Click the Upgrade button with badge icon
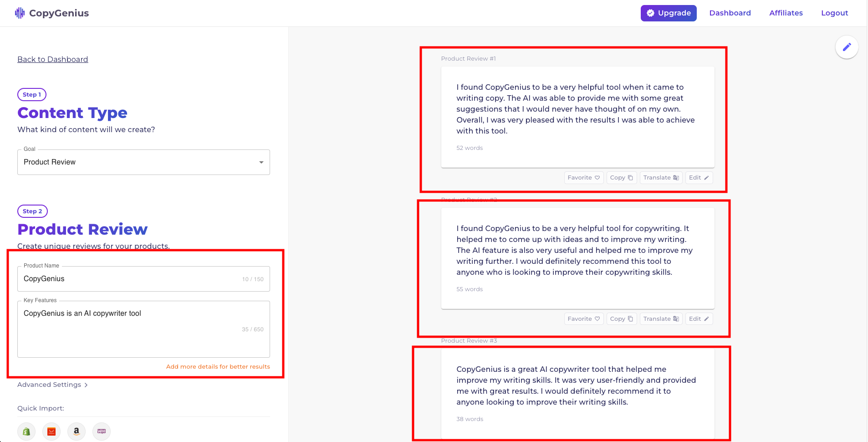 pos(668,13)
